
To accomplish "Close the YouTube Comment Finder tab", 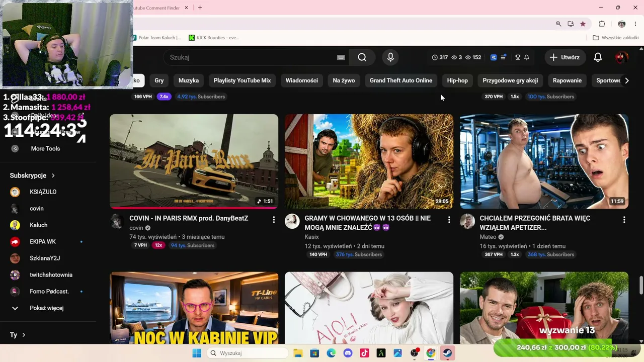I will tap(186, 8).
